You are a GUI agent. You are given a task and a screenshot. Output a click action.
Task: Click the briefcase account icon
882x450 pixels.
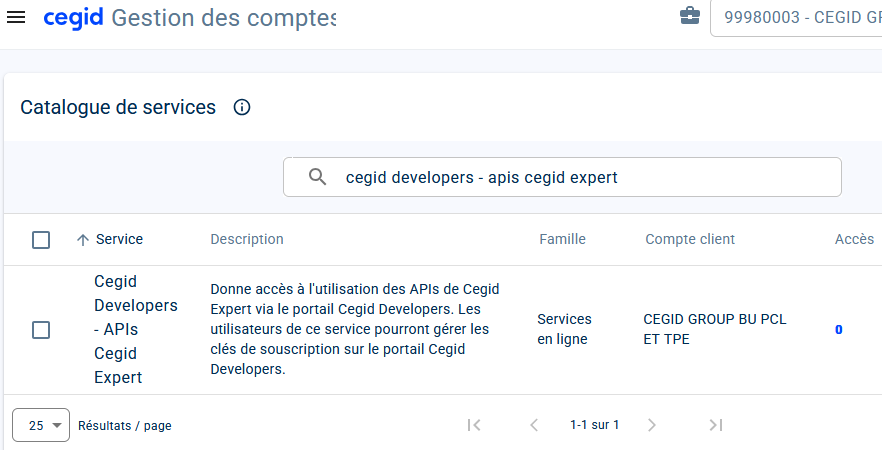coord(689,16)
